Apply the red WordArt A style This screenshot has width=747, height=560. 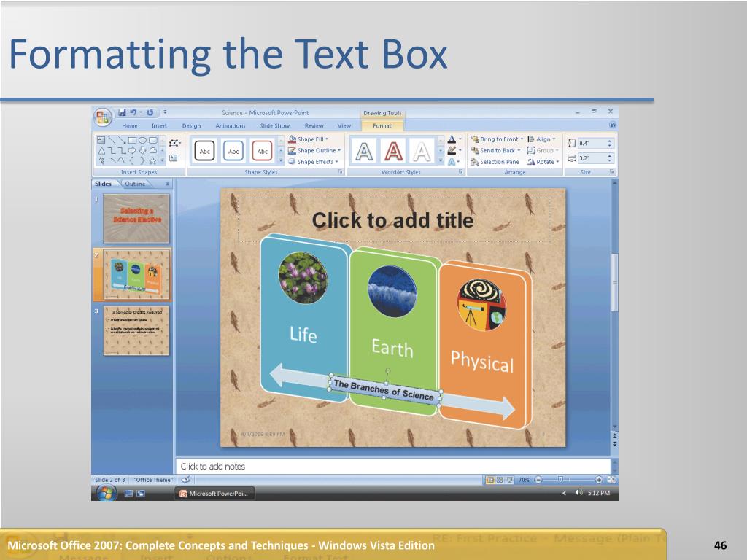tap(393, 152)
